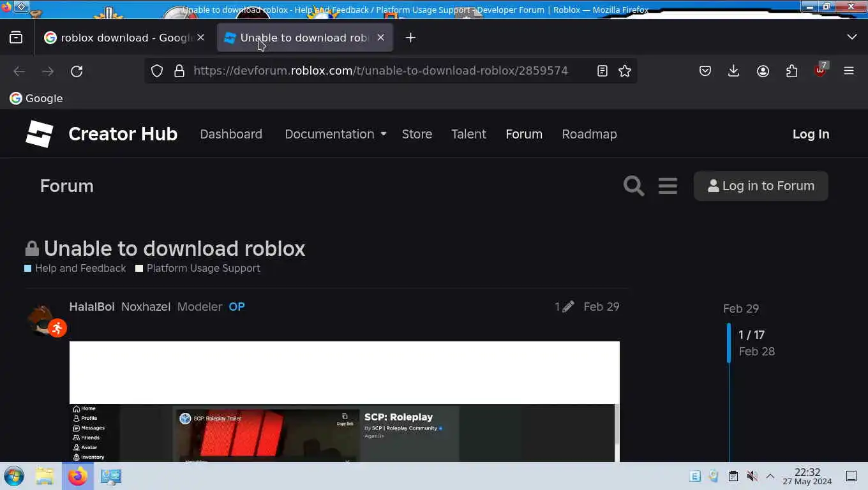Viewport: 868px width, 490px height.
Task: Open Unable to download roblox topic title
Action: (x=174, y=248)
